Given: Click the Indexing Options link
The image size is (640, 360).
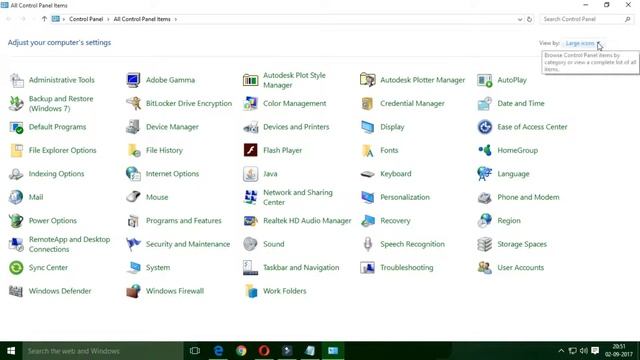Looking at the screenshot, I should tap(56, 174).
